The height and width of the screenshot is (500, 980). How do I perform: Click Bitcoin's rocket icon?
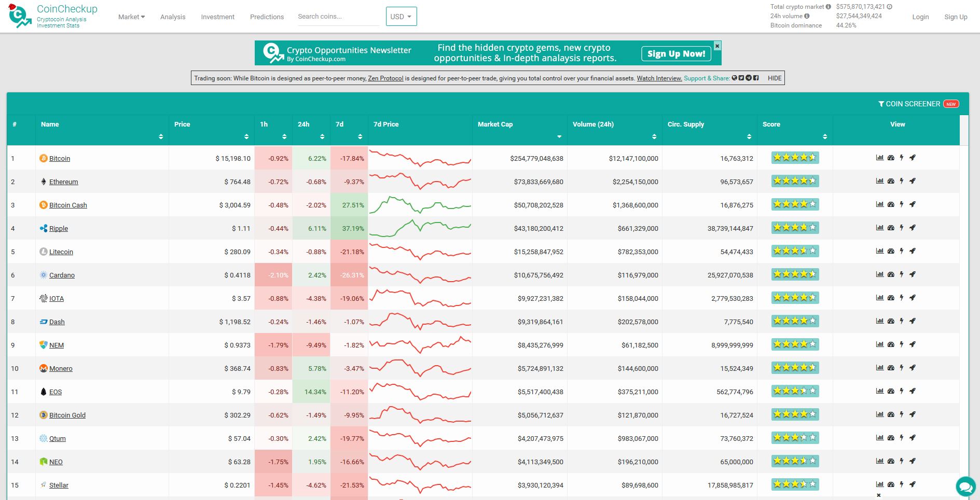(913, 158)
